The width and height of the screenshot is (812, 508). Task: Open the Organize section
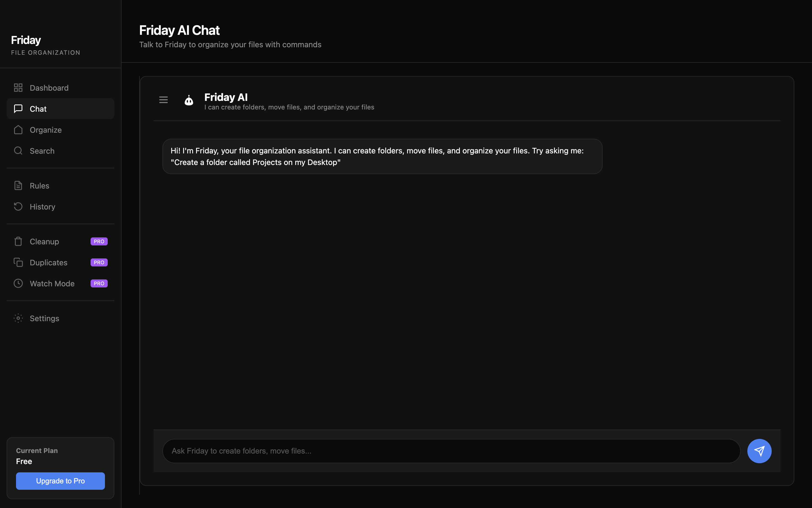tap(45, 130)
